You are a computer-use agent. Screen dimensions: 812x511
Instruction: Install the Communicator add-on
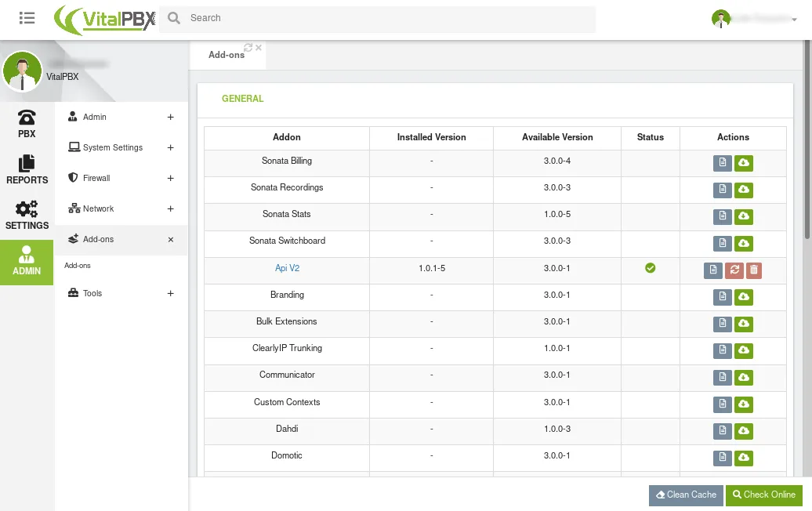[x=744, y=378]
